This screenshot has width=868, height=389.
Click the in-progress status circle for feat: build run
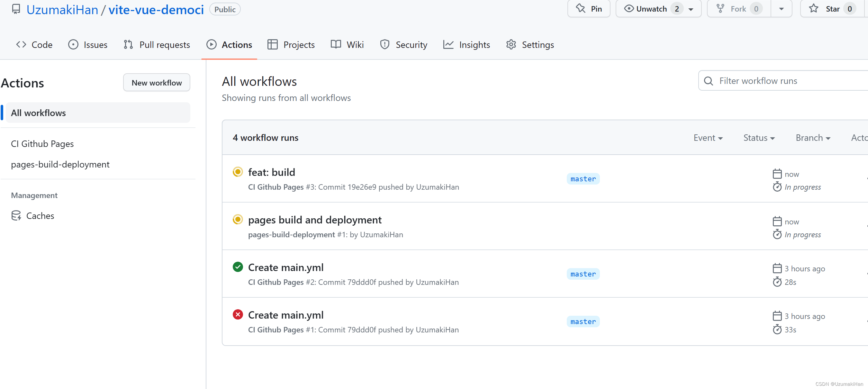click(x=238, y=172)
